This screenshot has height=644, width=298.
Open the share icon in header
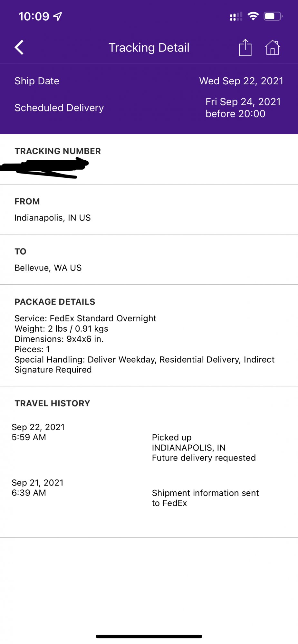pos(245,47)
